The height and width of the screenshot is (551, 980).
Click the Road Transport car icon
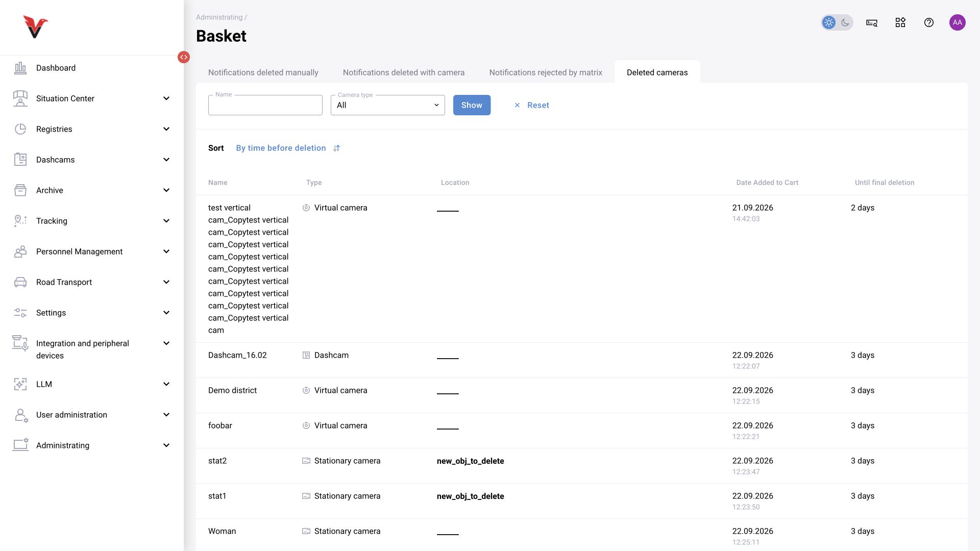tap(20, 282)
